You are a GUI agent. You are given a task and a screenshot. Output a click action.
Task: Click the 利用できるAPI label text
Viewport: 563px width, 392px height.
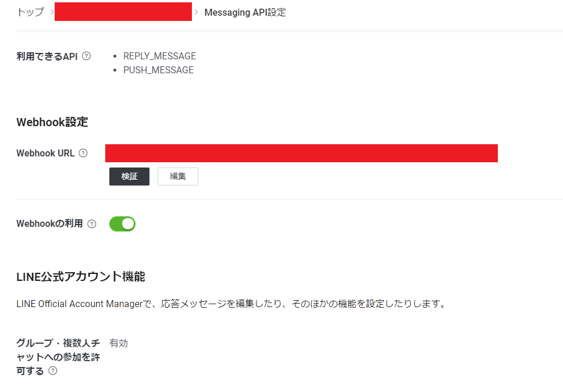click(x=47, y=56)
